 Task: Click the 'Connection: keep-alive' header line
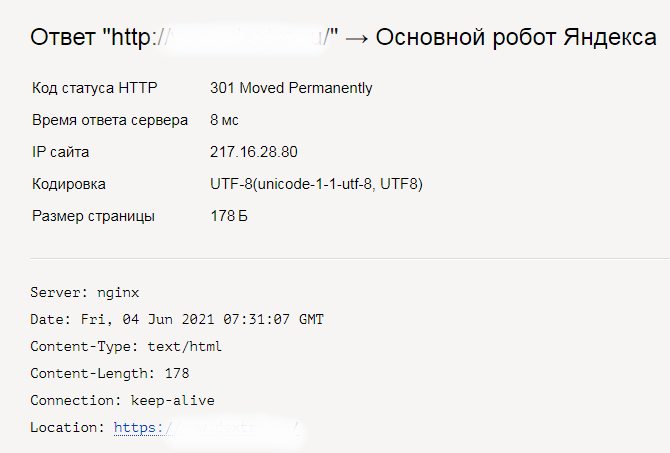[122, 400]
